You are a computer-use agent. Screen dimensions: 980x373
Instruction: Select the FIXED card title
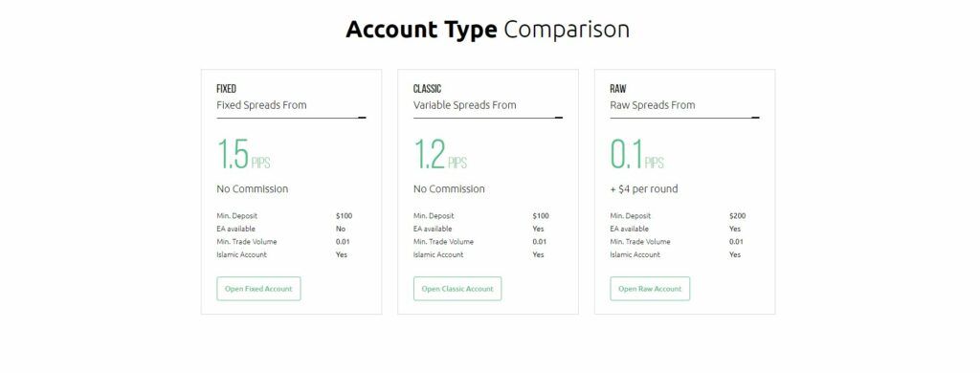[226, 89]
